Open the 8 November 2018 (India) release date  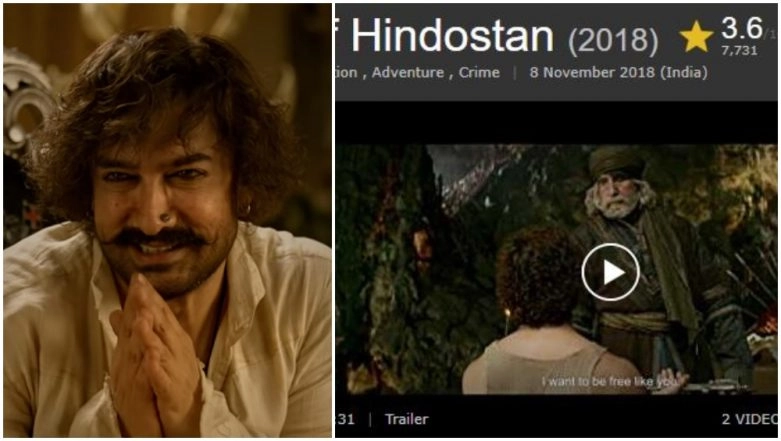(618, 72)
